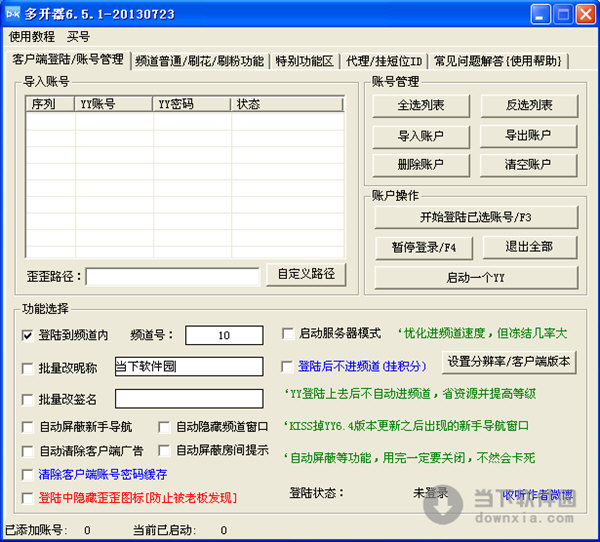Image resolution: width=600 pixels, height=542 pixels.
Task: Click the YY密码 column header
Action: tap(191, 104)
